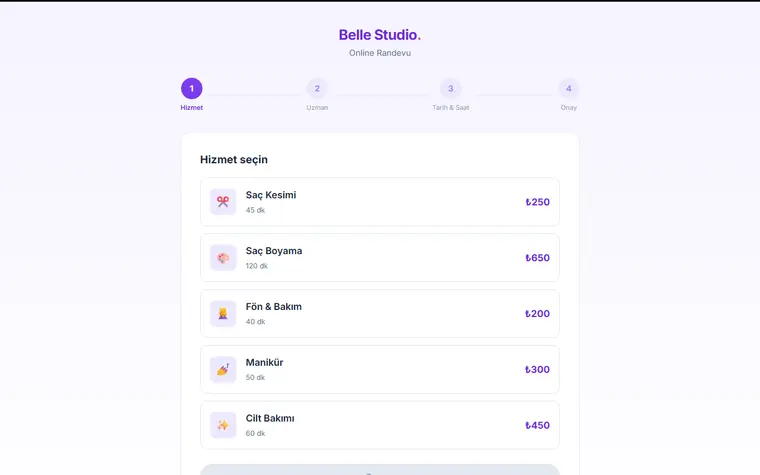
Task: Click the paint palette icon for Saç Boyama
Action: point(223,257)
